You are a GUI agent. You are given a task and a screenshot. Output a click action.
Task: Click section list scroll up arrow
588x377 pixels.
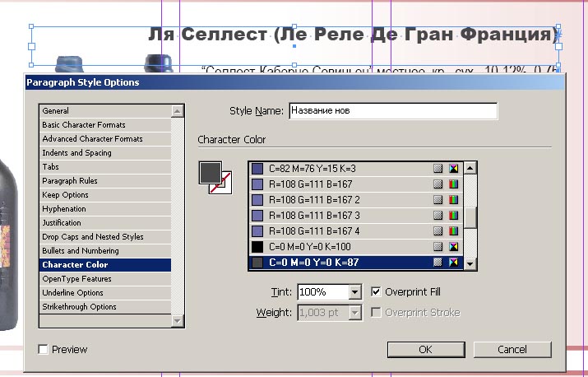(177, 111)
